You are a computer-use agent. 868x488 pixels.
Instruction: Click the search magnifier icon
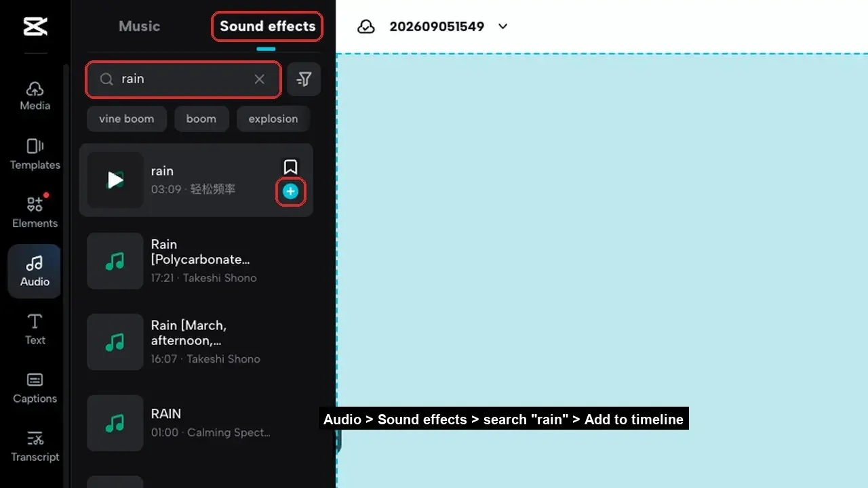106,79
